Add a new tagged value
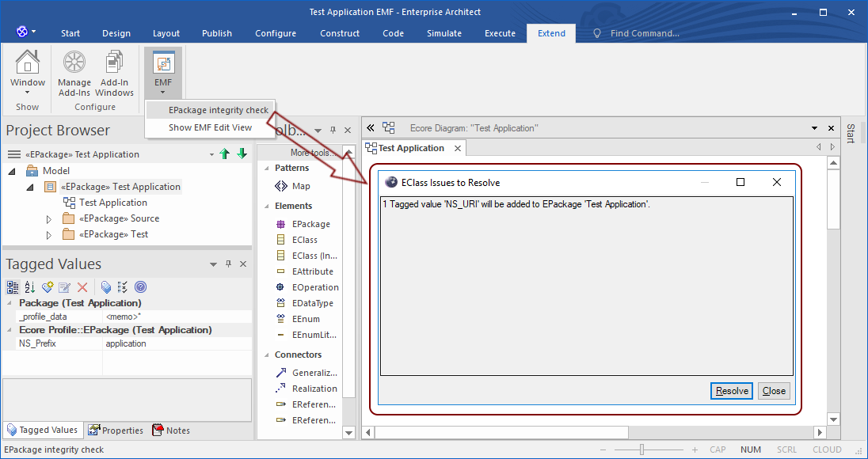Image resolution: width=868 pixels, height=459 pixels. [x=48, y=287]
